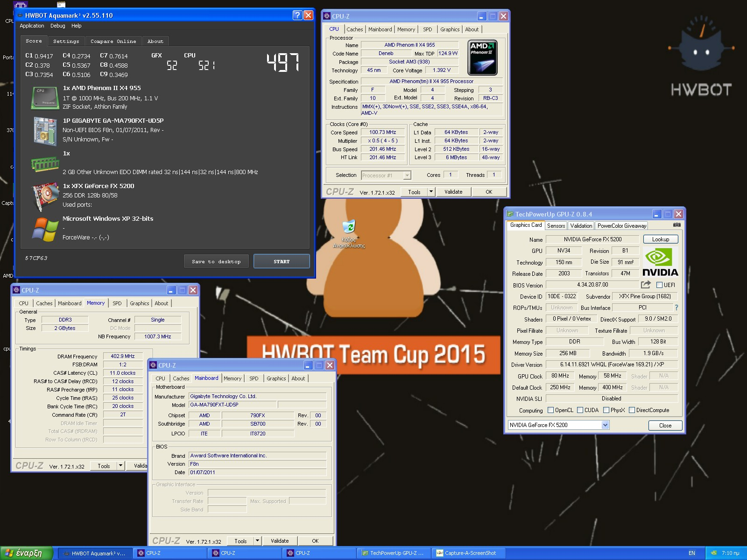The image size is (747, 560).
Task: Click the GA-MA790FXT-UD5P model field
Action: tap(232, 405)
